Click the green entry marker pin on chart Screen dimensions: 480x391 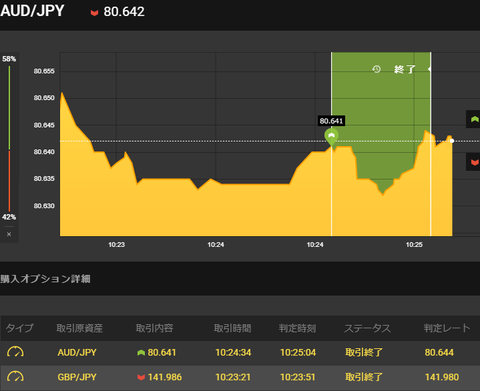pyautogui.click(x=331, y=137)
